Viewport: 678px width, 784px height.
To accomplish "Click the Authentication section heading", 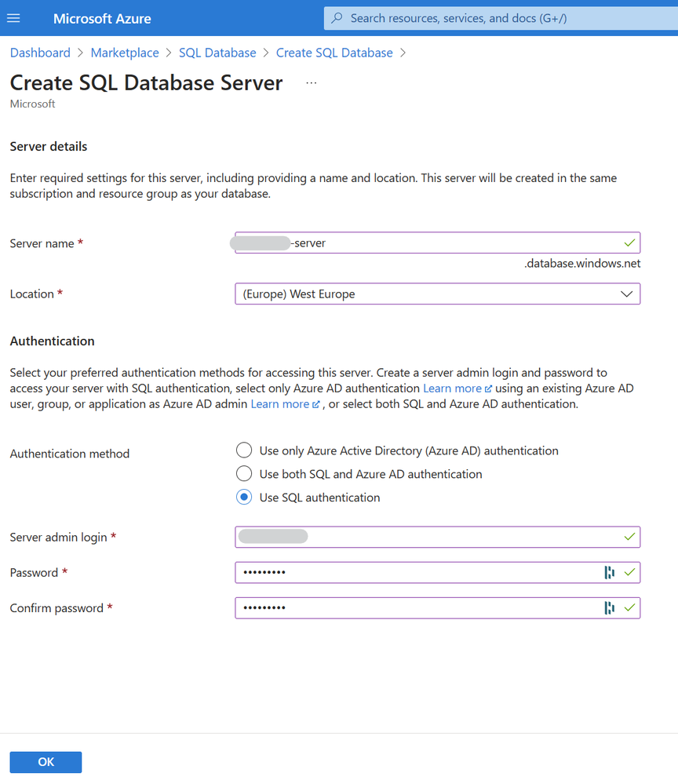I will (x=52, y=341).
